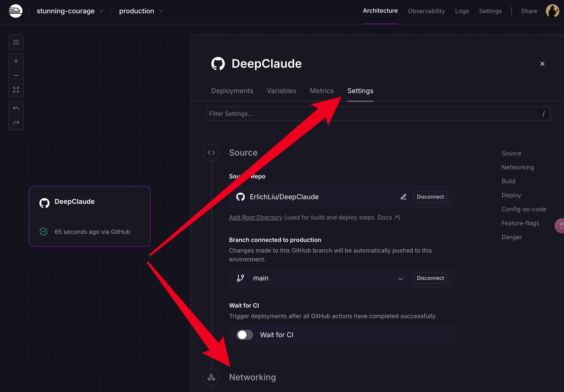Open the production environment dropdown
The image size is (564, 392).
coord(161,11)
